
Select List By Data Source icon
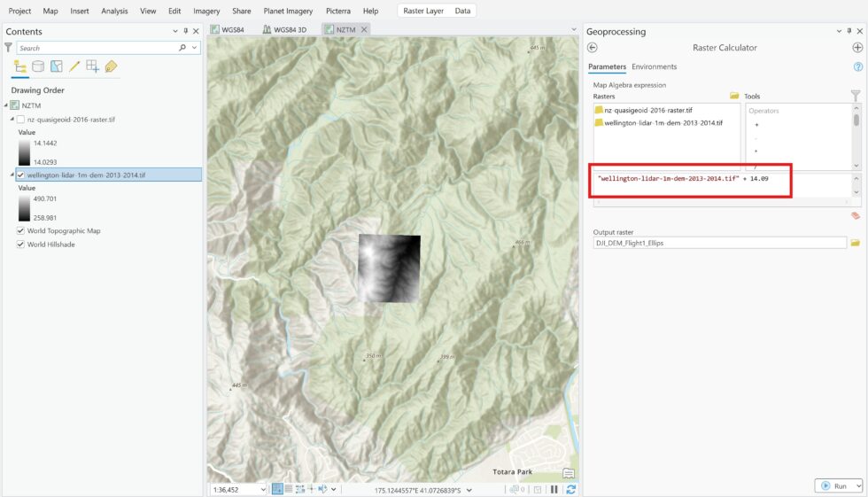(x=38, y=67)
